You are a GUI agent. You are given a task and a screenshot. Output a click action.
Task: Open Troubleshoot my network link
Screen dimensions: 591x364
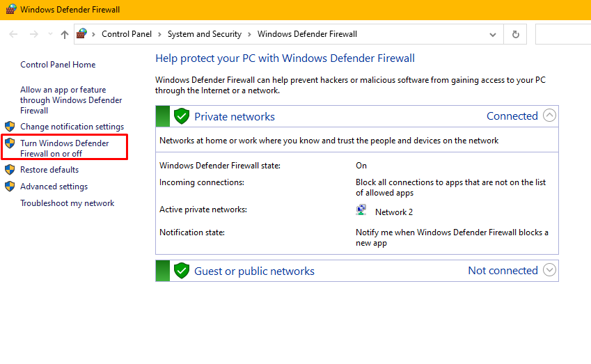click(x=67, y=203)
